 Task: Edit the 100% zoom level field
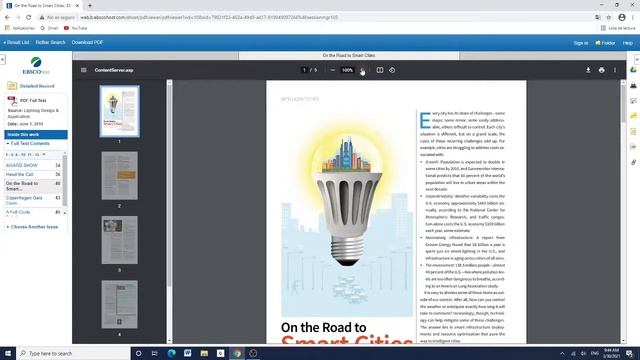point(347,70)
